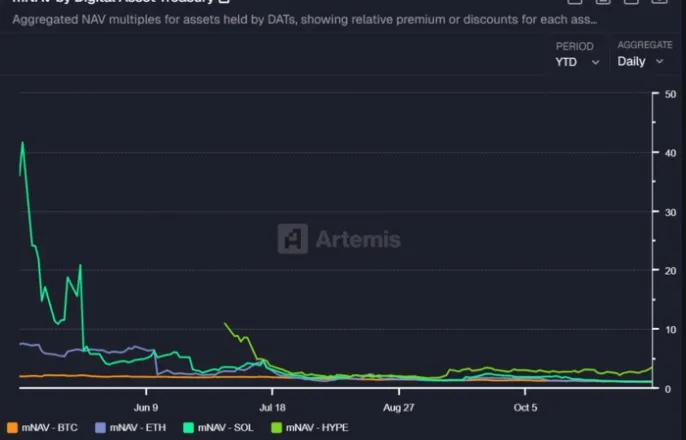686x440 pixels.
Task: Click the '50' y-axis value
Action: 670,94
